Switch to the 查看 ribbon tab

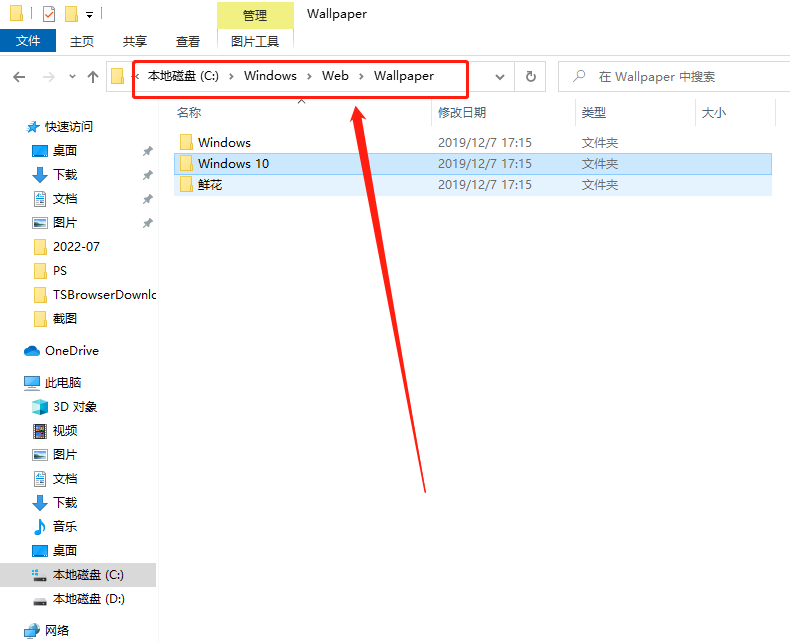[x=188, y=41]
